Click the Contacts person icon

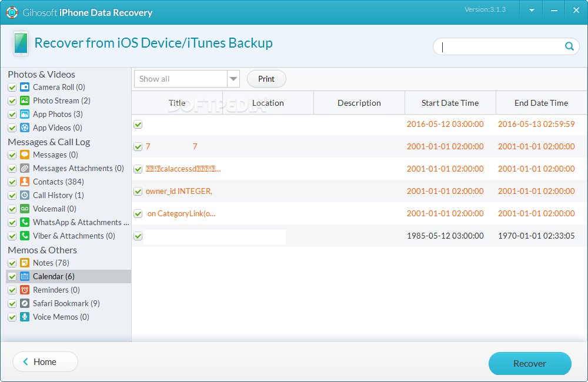tap(25, 182)
